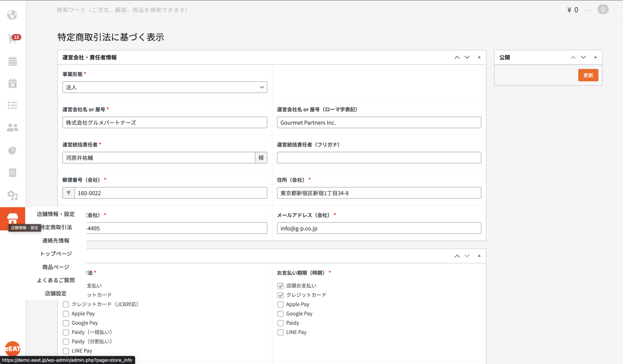Click the メールアドレス（会社） input field

click(x=379, y=228)
